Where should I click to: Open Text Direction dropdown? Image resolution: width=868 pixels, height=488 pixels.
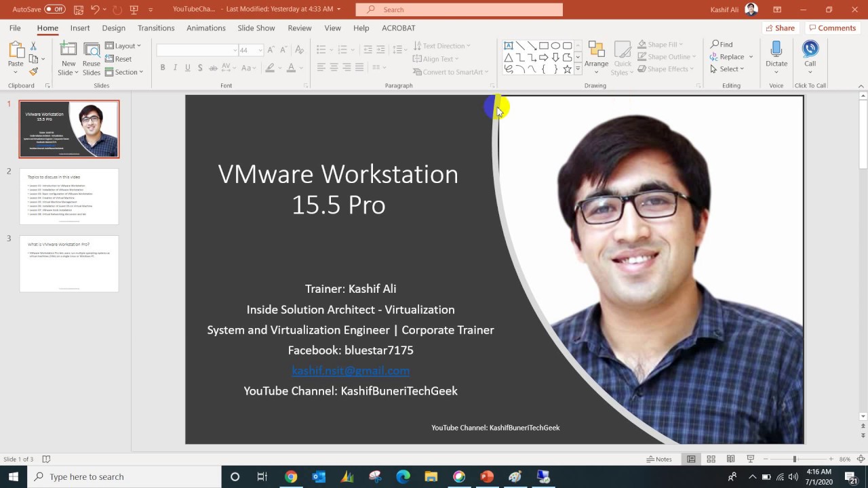pos(441,46)
